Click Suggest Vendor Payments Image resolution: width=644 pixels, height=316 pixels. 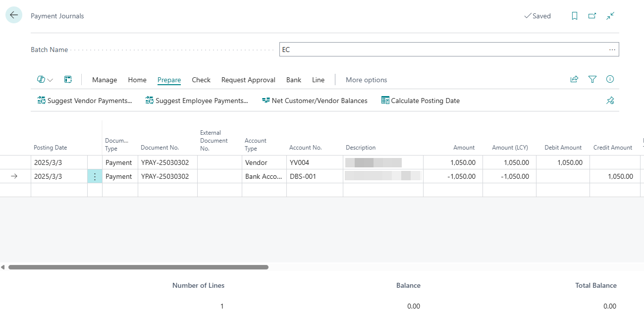(85, 101)
